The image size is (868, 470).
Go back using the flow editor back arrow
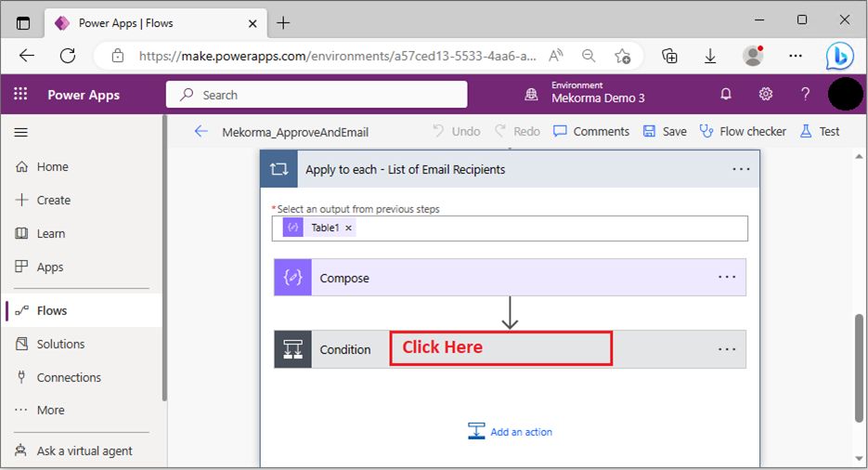point(201,132)
